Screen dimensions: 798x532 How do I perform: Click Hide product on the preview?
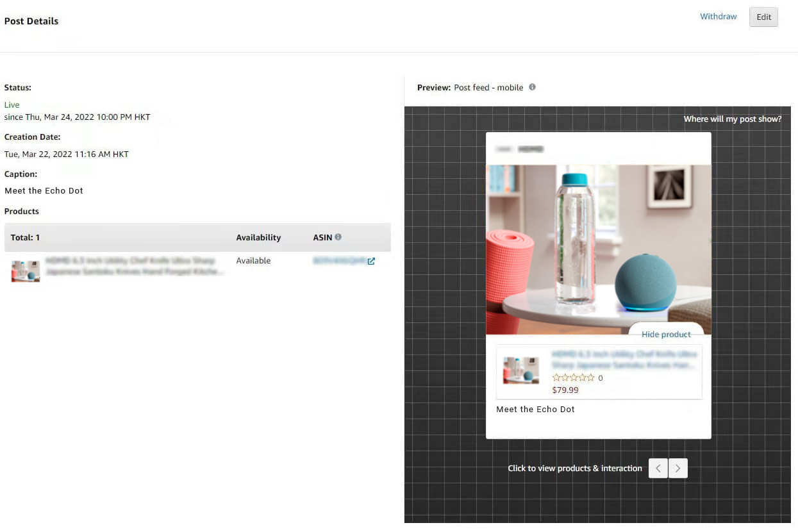coord(666,334)
